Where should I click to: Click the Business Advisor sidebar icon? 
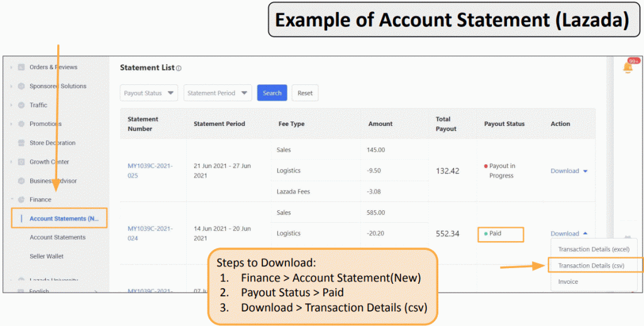click(21, 181)
